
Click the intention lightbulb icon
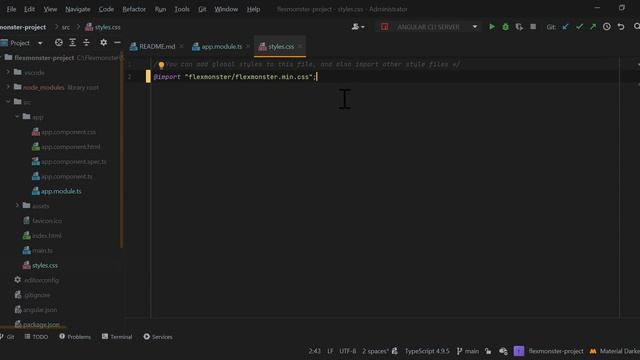point(161,65)
